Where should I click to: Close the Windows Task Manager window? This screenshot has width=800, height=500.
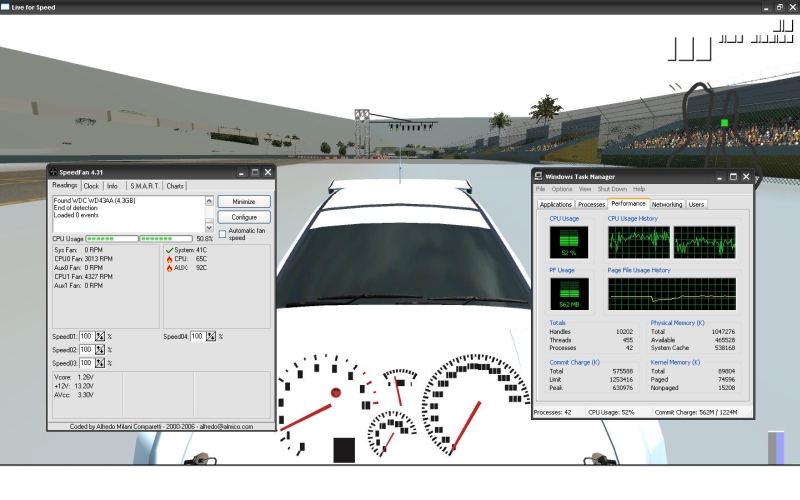[x=746, y=177]
